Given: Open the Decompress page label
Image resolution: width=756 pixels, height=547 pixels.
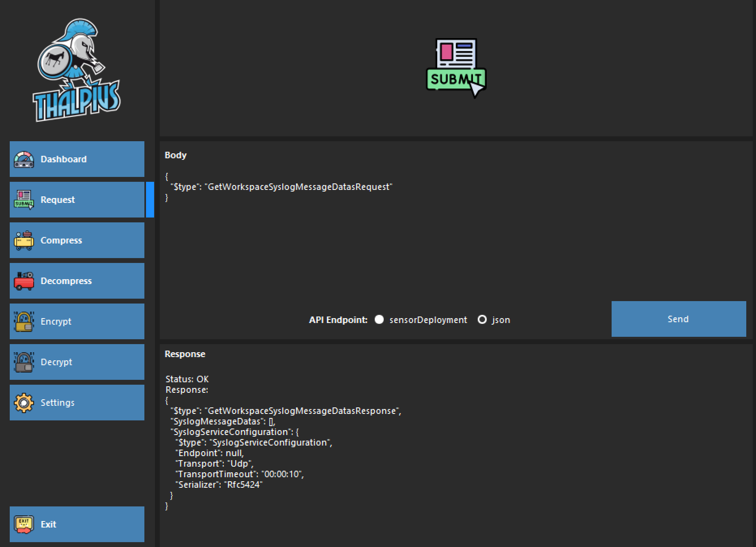Looking at the screenshot, I should (66, 281).
